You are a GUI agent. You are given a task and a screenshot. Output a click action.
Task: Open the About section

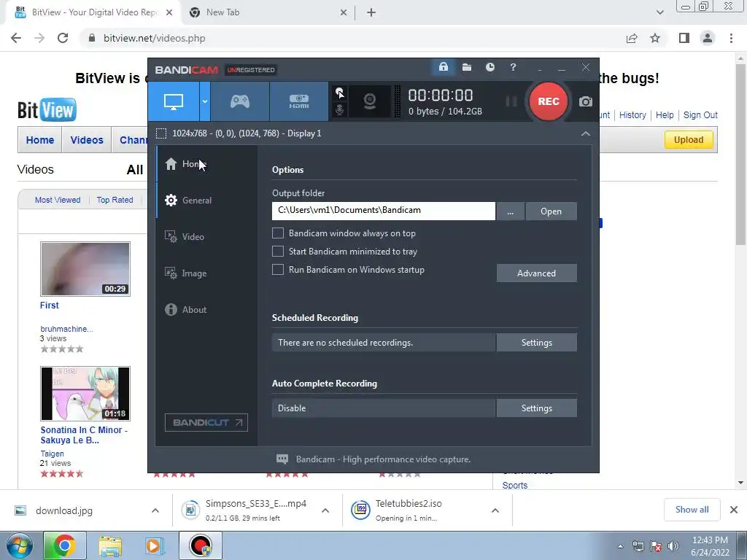point(206,309)
